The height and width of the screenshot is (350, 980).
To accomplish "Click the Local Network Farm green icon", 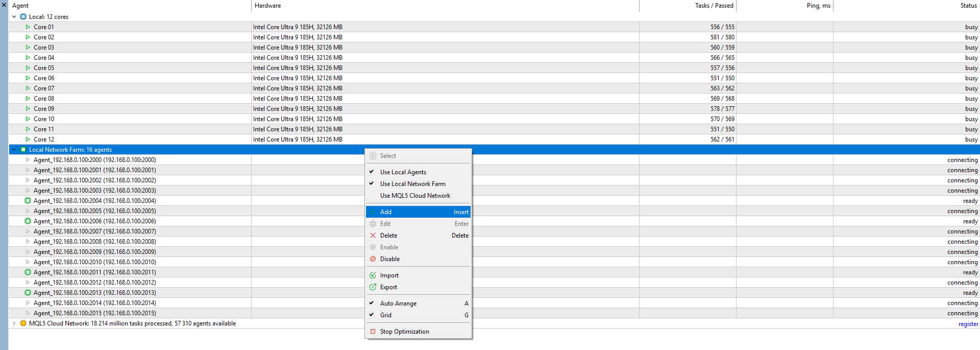I will click(23, 150).
